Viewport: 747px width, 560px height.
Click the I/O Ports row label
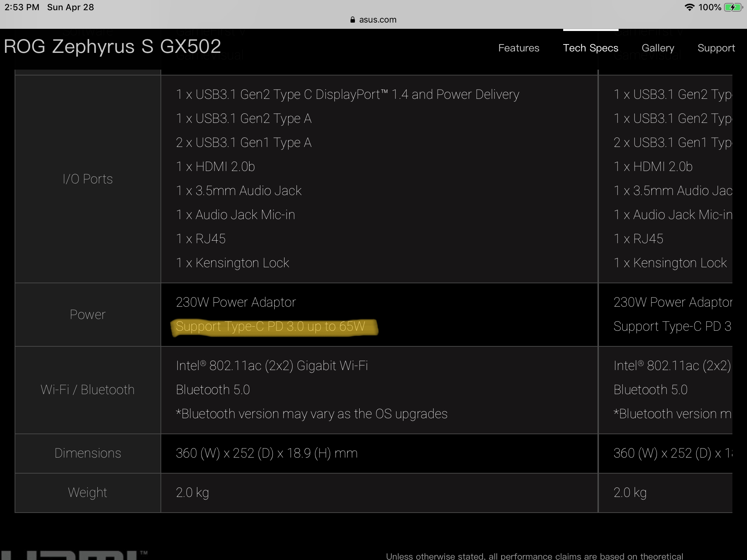[88, 179]
